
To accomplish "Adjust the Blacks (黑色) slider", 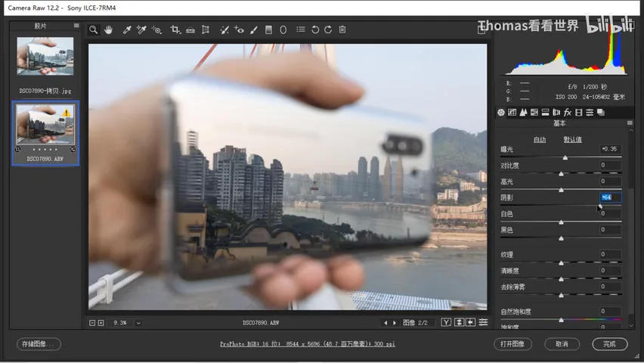I will point(561,238).
